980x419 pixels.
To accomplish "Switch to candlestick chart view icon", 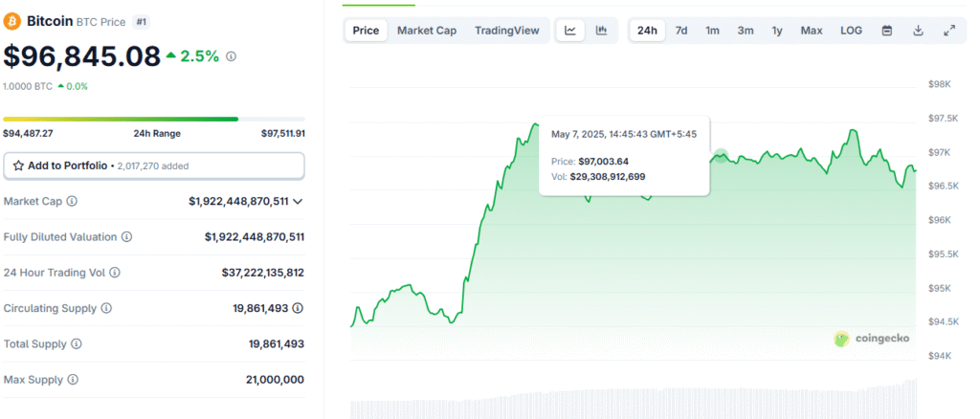I will (601, 31).
